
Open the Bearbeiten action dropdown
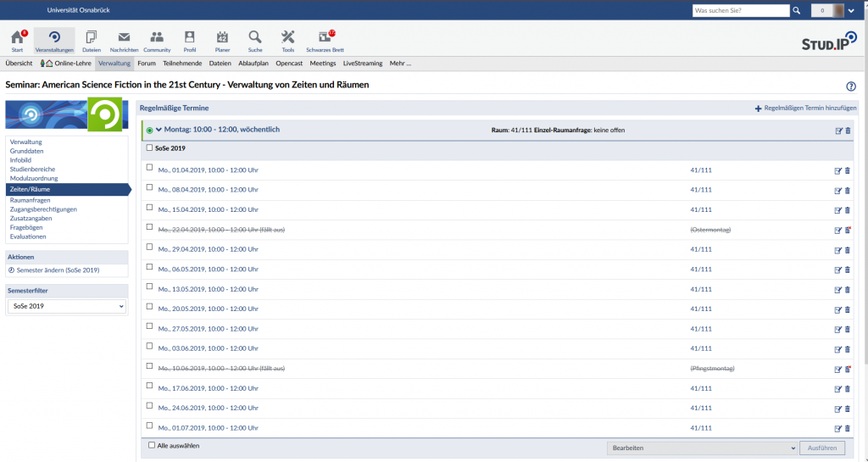click(703, 448)
